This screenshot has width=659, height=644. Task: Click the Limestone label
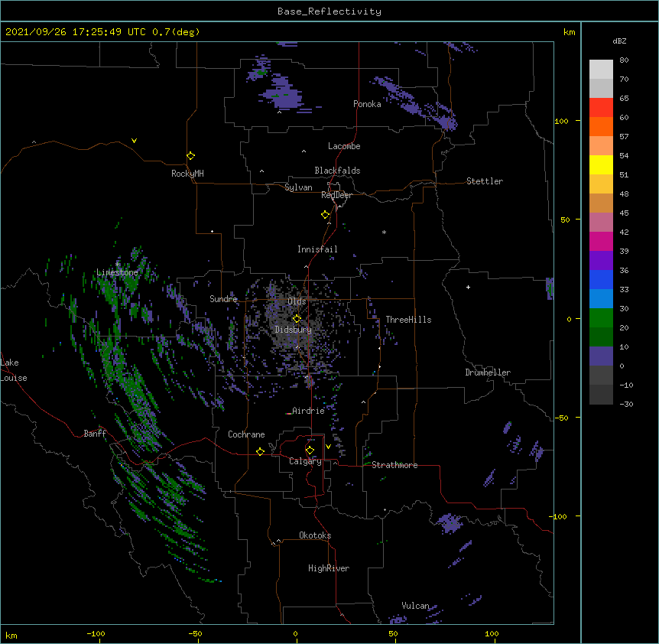pyautogui.click(x=117, y=272)
